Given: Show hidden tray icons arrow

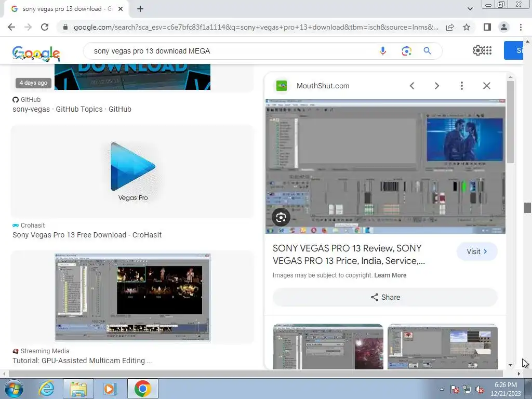Looking at the screenshot, I should pyautogui.click(x=442, y=389).
